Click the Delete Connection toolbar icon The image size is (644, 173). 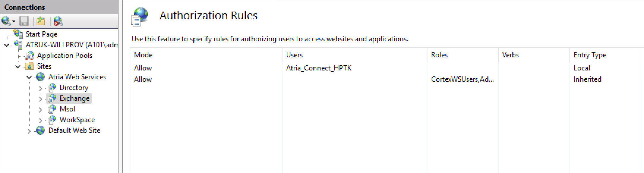point(58,21)
